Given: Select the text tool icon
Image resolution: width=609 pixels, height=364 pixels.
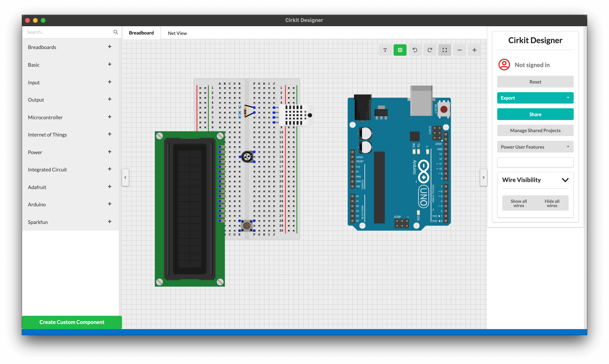Looking at the screenshot, I should tap(385, 50).
